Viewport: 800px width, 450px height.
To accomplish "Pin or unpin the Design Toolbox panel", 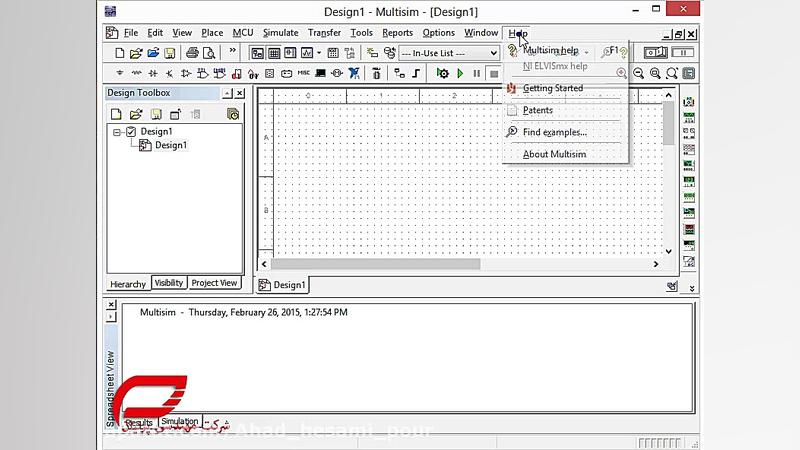I will [x=228, y=93].
